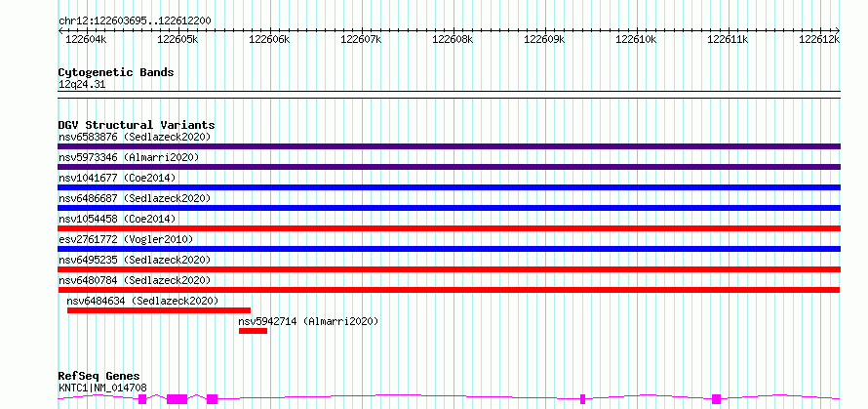Screen dimensions: 868x409
Task: Open the nsv6480784 (Sedlazeck2020) label
Action: pyautogui.click(x=135, y=280)
